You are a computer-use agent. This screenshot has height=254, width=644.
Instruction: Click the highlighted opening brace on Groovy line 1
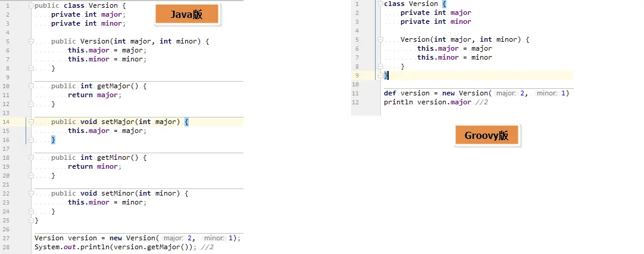[x=444, y=4]
